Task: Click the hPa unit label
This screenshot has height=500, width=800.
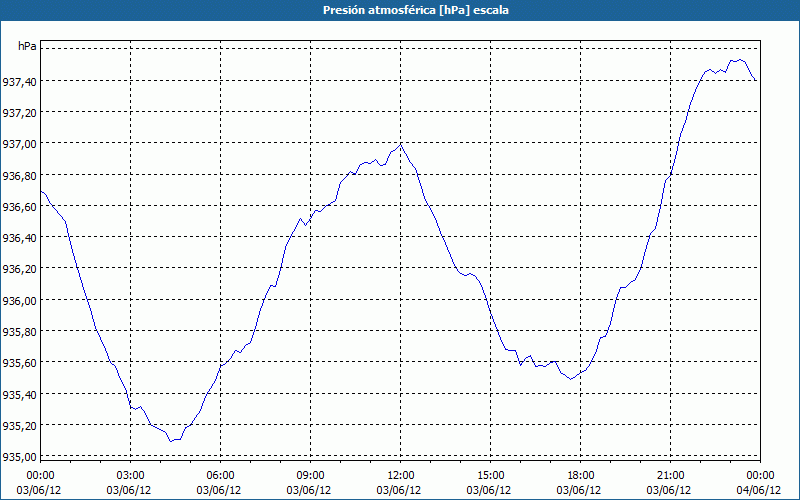Action: pyautogui.click(x=27, y=46)
